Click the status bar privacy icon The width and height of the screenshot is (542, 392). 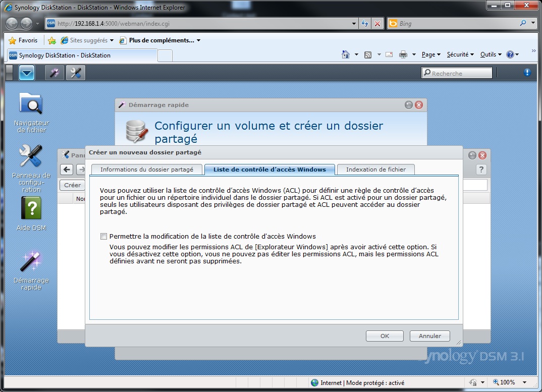(x=473, y=382)
